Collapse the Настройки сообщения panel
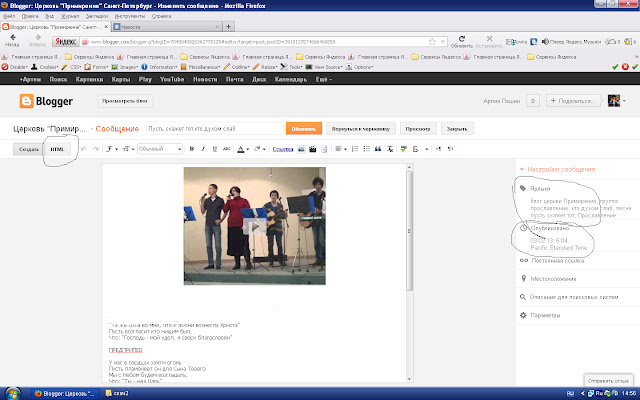The image size is (640, 400). (557, 169)
